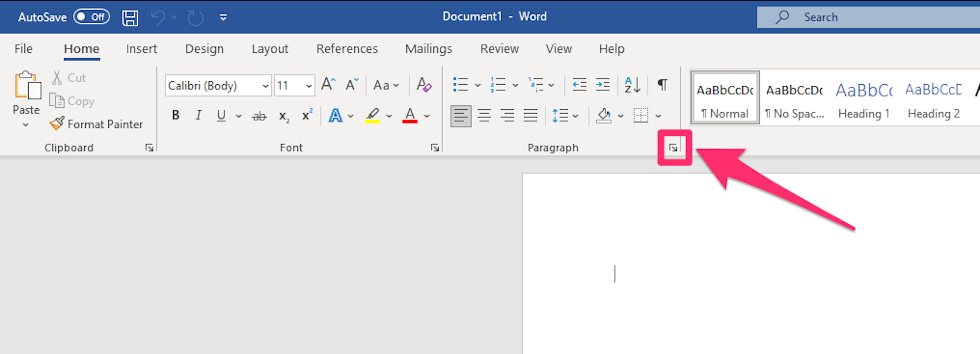Apply red font color
Screen dimensions: 980x354
click(x=410, y=115)
